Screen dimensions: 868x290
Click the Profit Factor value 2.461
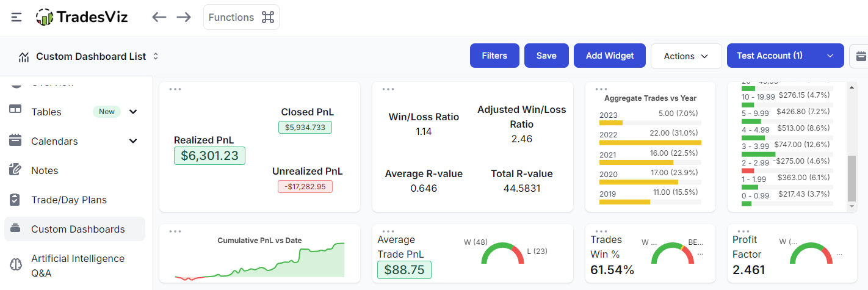[x=748, y=269]
